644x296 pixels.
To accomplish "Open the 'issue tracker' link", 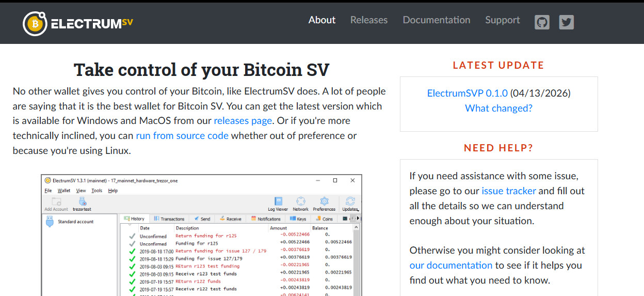I will point(509,191).
